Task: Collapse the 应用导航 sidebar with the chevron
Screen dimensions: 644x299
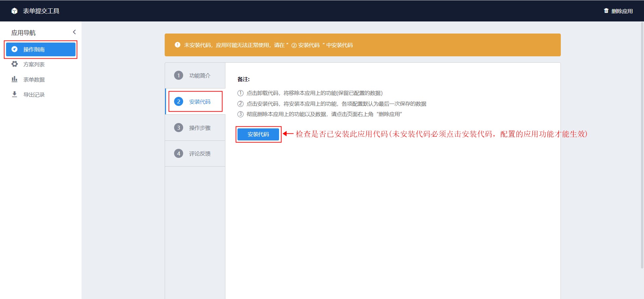Action: [x=74, y=32]
